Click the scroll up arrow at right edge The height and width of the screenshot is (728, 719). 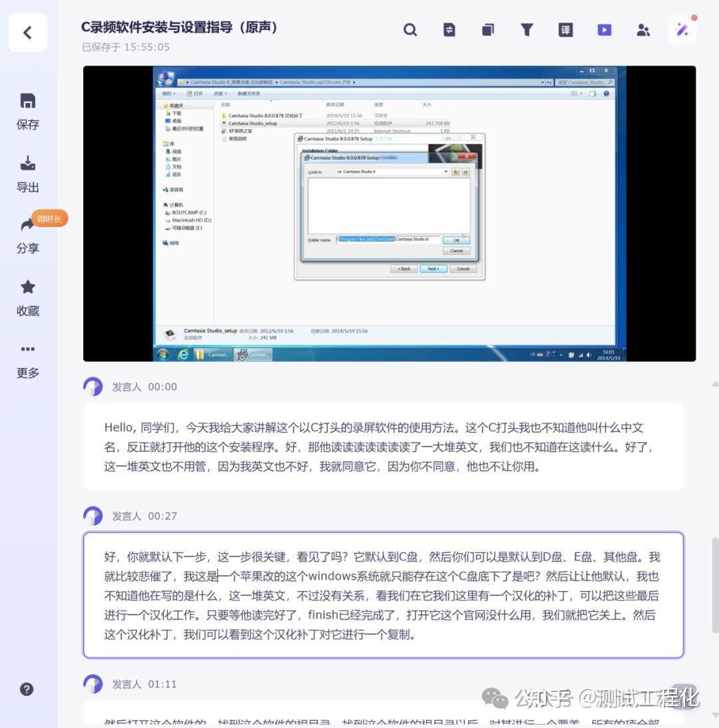(x=715, y=384)
